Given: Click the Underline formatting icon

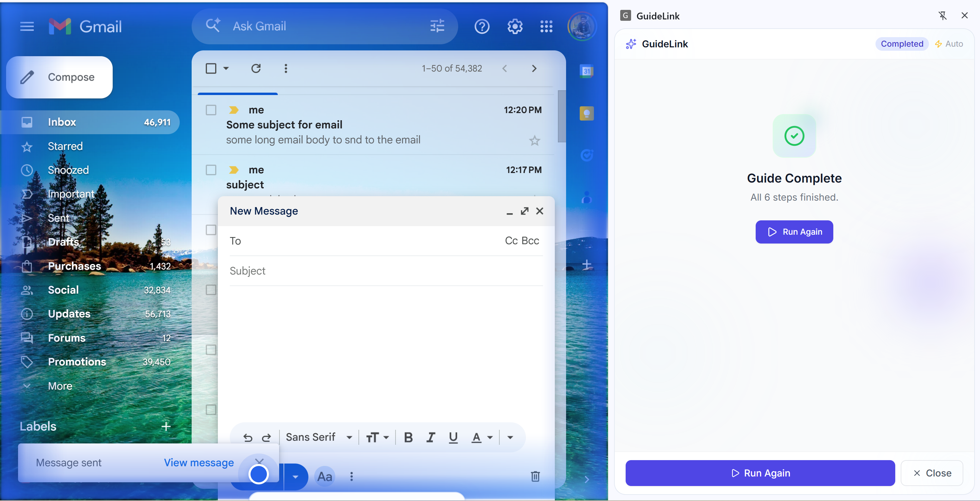Looking at the screenshot, I should 453,437.
